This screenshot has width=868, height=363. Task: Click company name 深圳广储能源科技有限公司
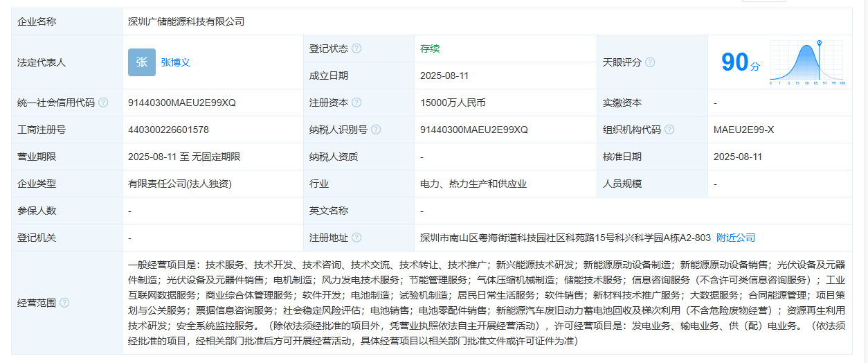186,21
